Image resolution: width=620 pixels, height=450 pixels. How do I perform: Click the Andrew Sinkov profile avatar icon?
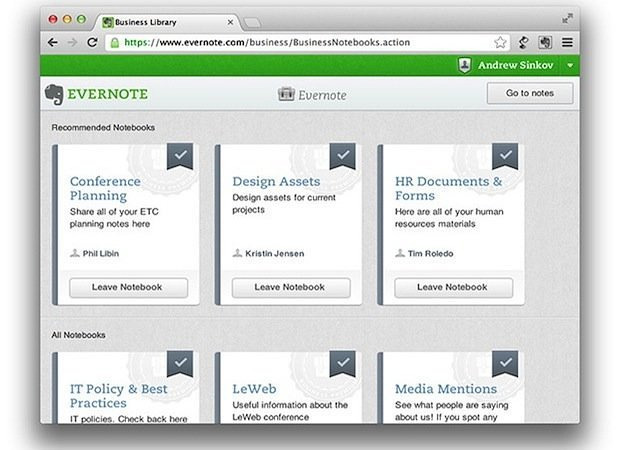click(465, 65)
